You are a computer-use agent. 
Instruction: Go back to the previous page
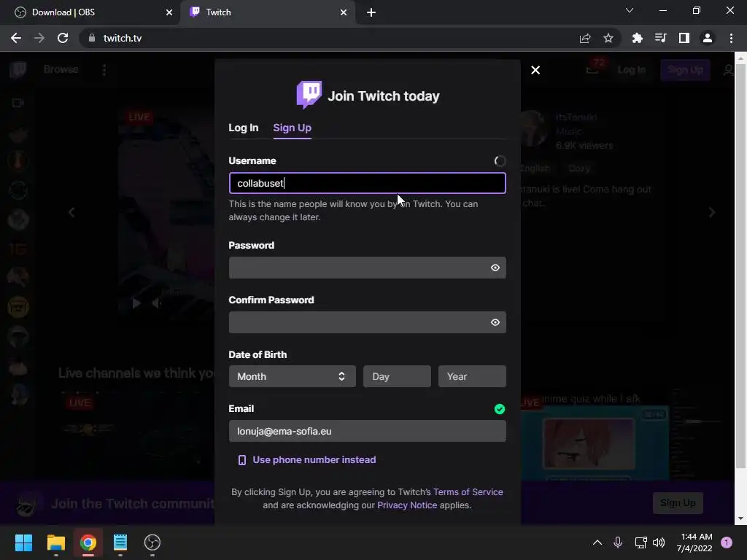point(16,38)
